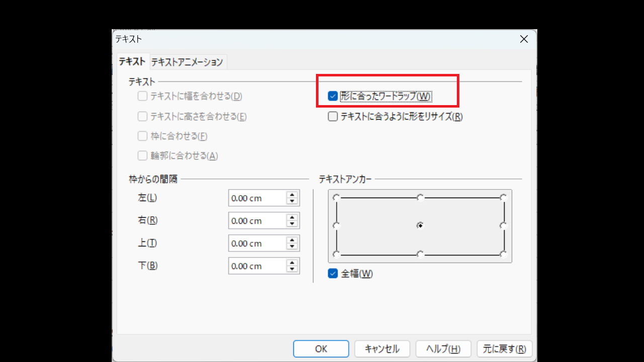Click the 左 spacing input field
The width and height of the screenshot is (644, 362).
point(257,198)
